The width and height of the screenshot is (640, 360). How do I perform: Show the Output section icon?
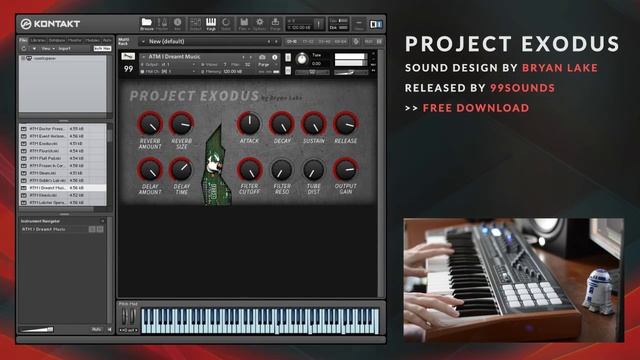[196, 24]
